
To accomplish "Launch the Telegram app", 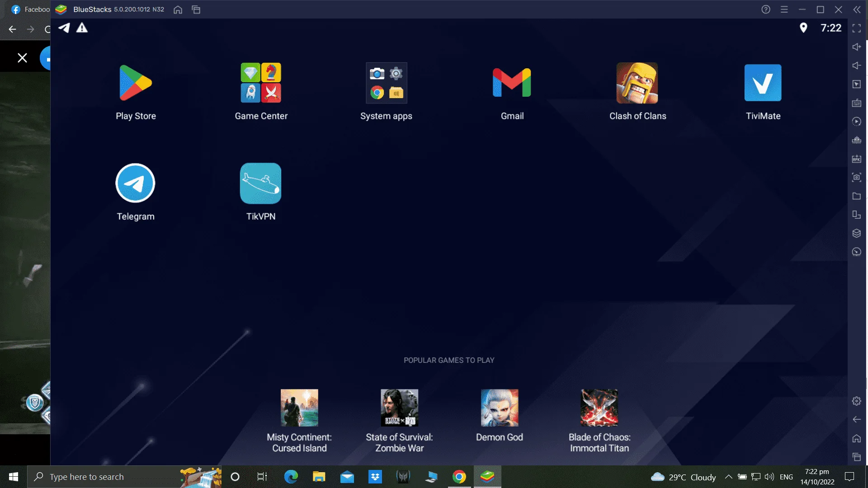I will click(135, 183).
